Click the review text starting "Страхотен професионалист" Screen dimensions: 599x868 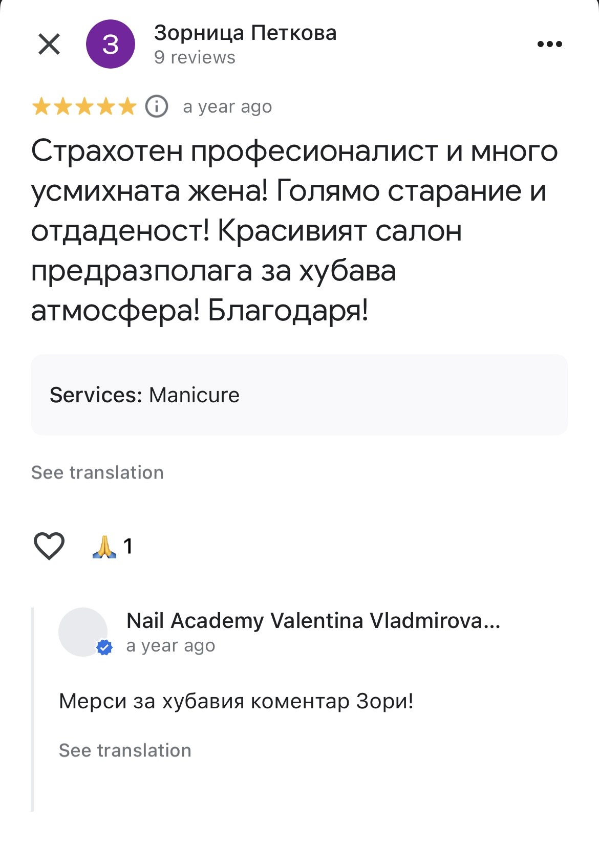coord(294,230)
